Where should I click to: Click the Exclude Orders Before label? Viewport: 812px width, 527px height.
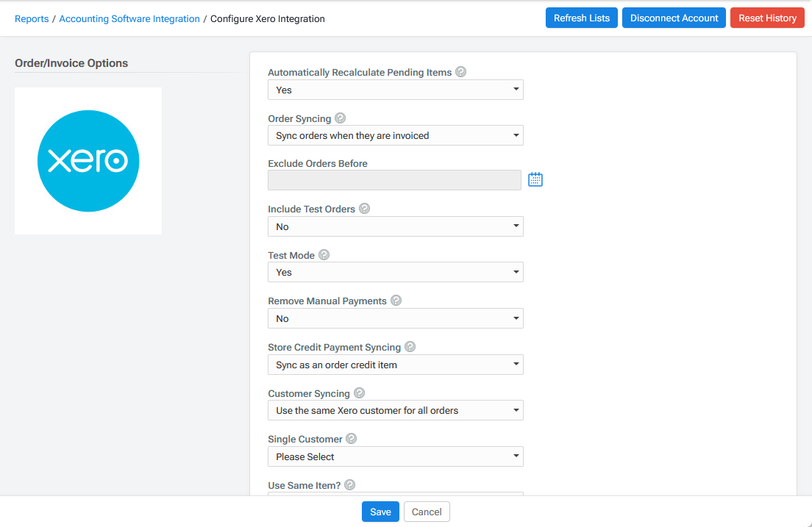(x=318, y=164)
